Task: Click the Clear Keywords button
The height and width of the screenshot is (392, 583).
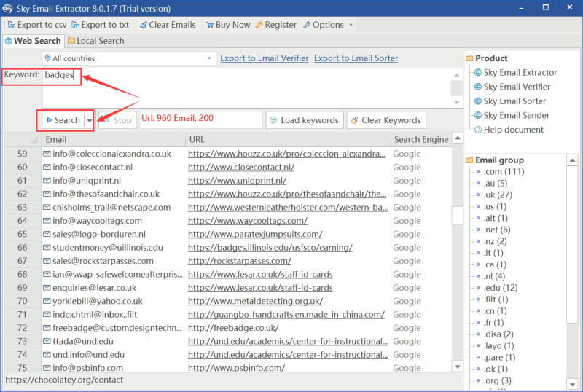Action: [x=386, y=120]
